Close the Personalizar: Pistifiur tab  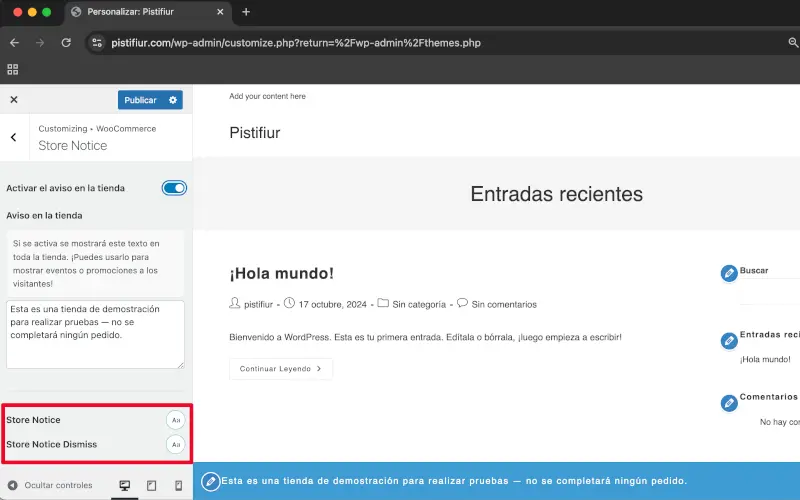(220, 12)
